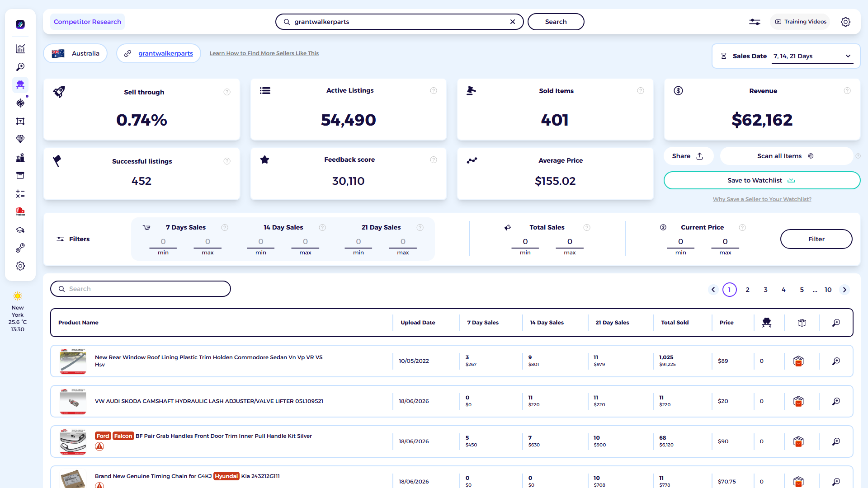The width and height of the screenshot is (868, 488).
Task: Click warning triangle on Ford Falcon row
Action: [x=99, y=447]
